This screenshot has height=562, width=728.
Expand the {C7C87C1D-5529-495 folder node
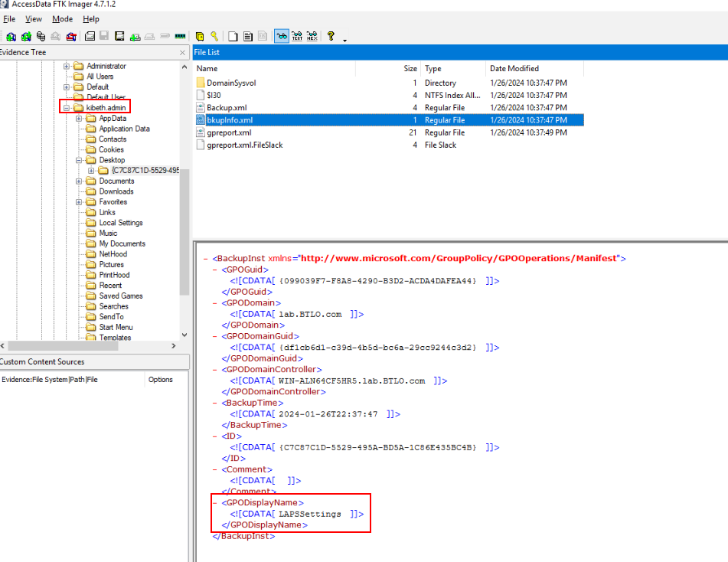point(91,171)
